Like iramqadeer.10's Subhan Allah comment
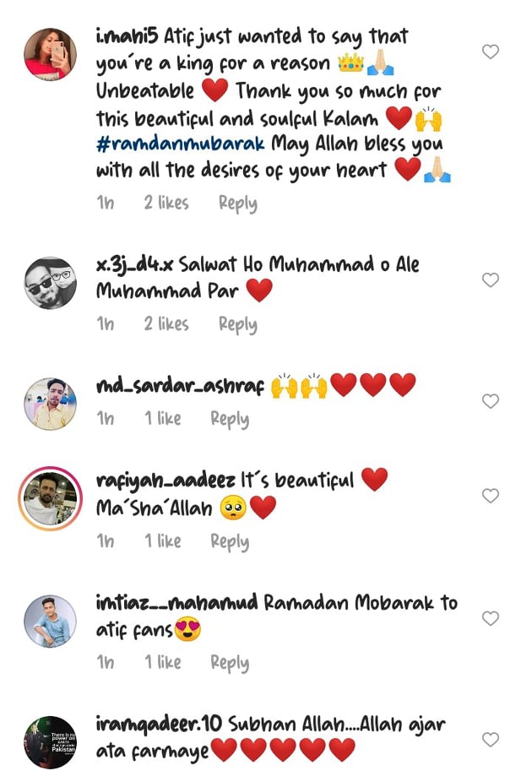Screen dimensions: 532x771 (x=491, y=739)
